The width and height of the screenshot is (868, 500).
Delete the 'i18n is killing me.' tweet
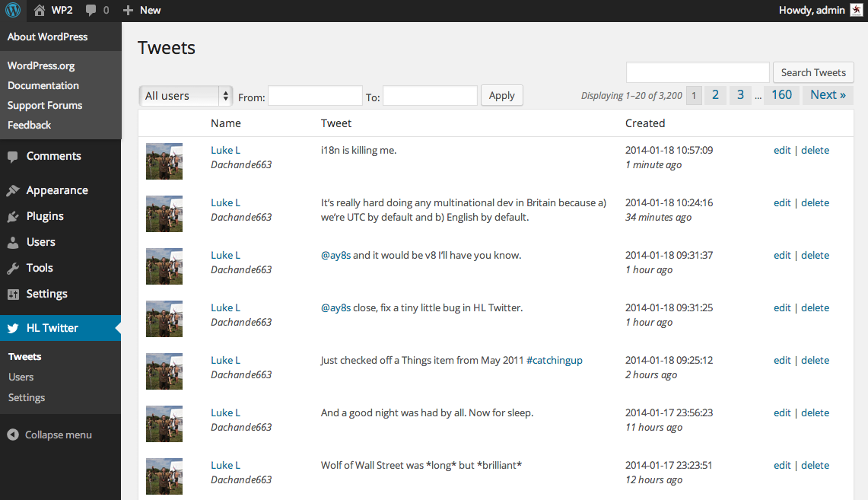click(x=815, y=150)
